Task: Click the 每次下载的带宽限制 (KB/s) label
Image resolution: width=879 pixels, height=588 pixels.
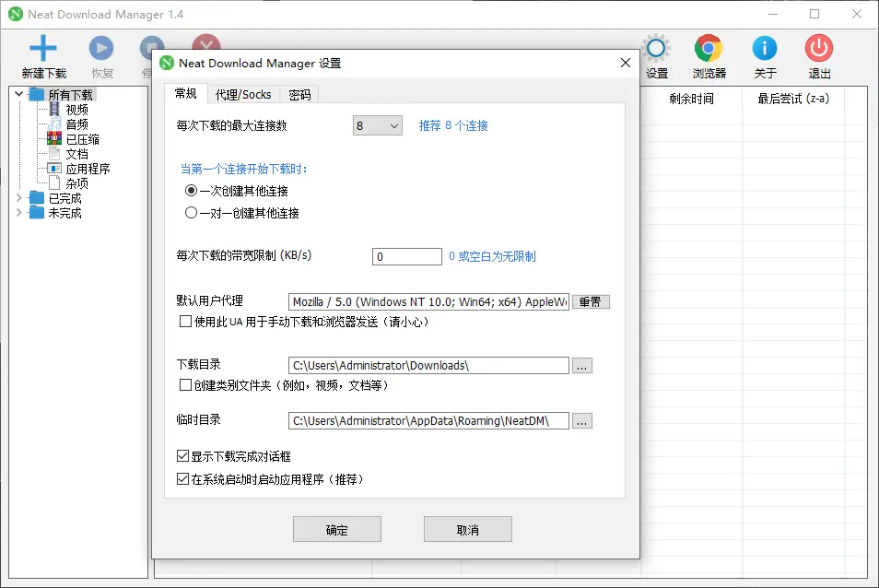Action: (x=244, y=255)
